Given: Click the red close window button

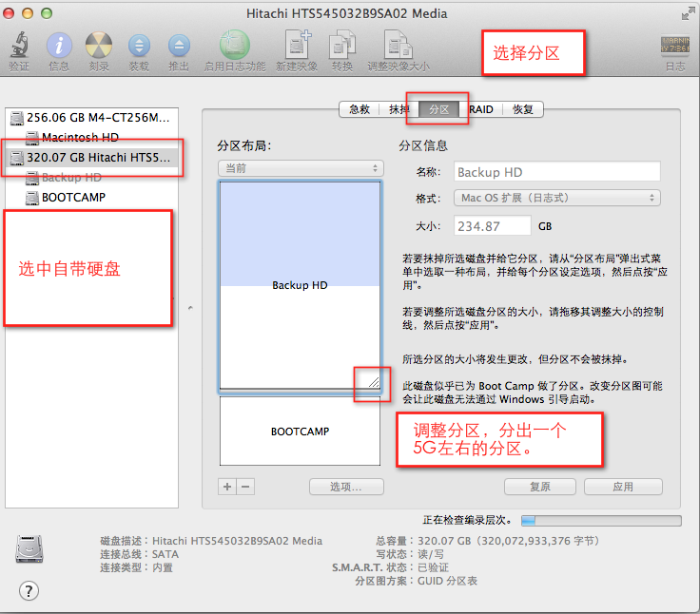Looking at the screenshot, I should click(8, 13).
